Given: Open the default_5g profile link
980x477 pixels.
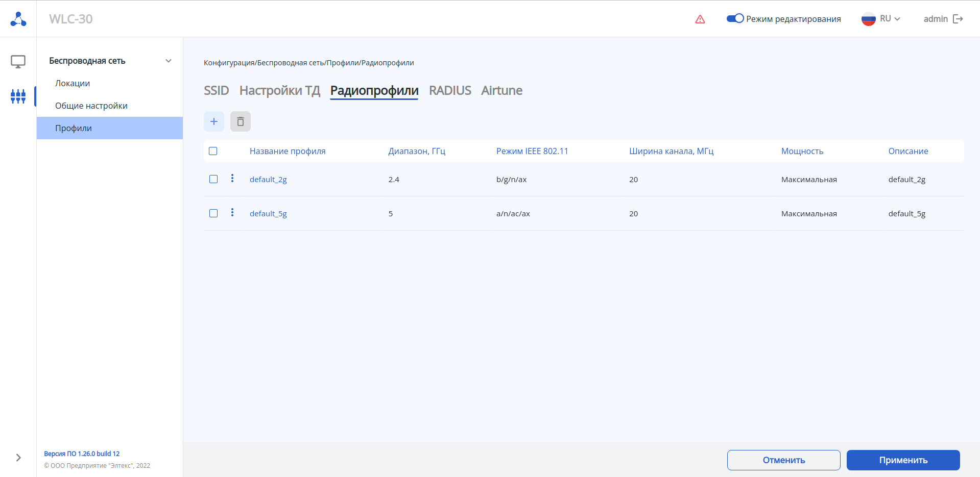Looking at the screenshot, I should tap(268, 214).
